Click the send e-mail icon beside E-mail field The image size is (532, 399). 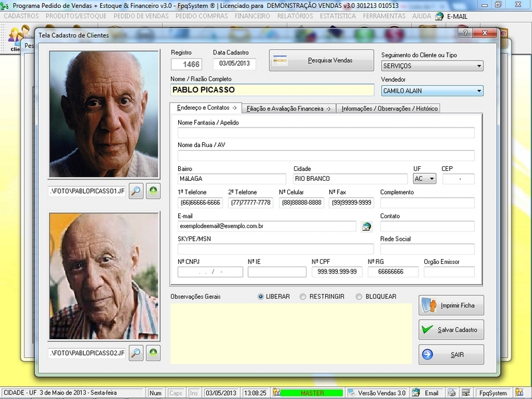point(366,227)
